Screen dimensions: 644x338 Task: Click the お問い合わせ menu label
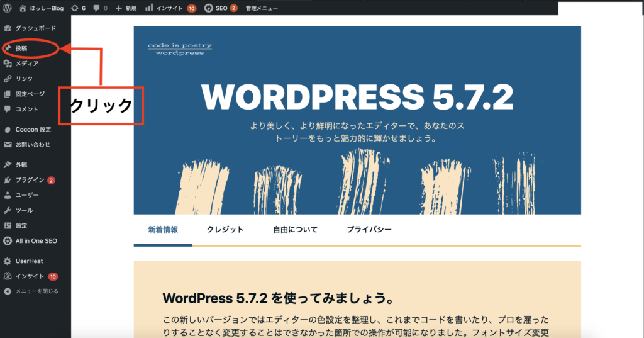tap(33, 145)
